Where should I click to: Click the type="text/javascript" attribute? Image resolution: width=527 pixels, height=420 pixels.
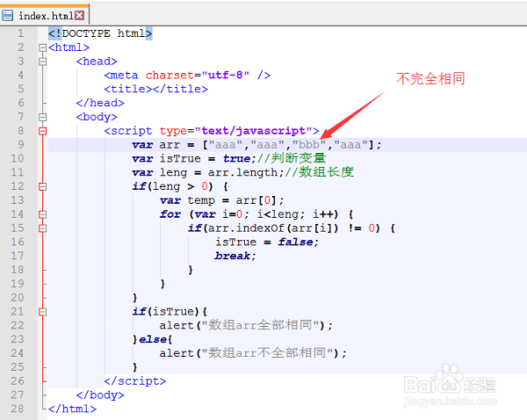[x=235, y=131]
